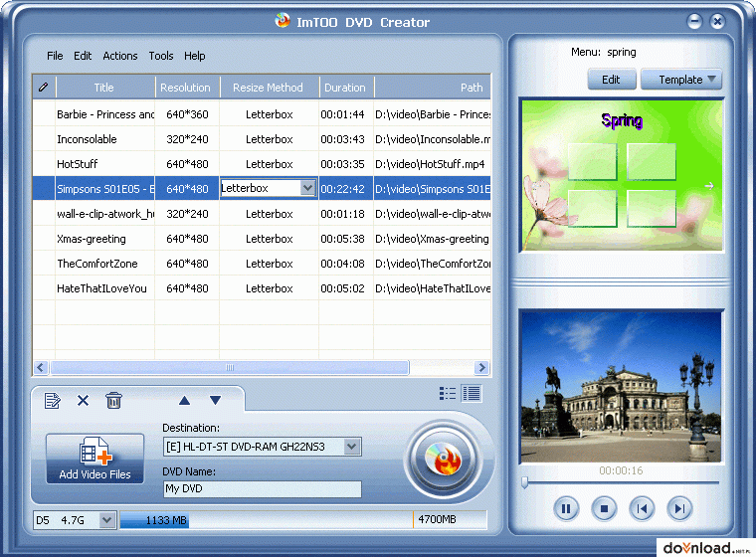Click the horizontal scrollbar thumb

click(x=230, y=367)
